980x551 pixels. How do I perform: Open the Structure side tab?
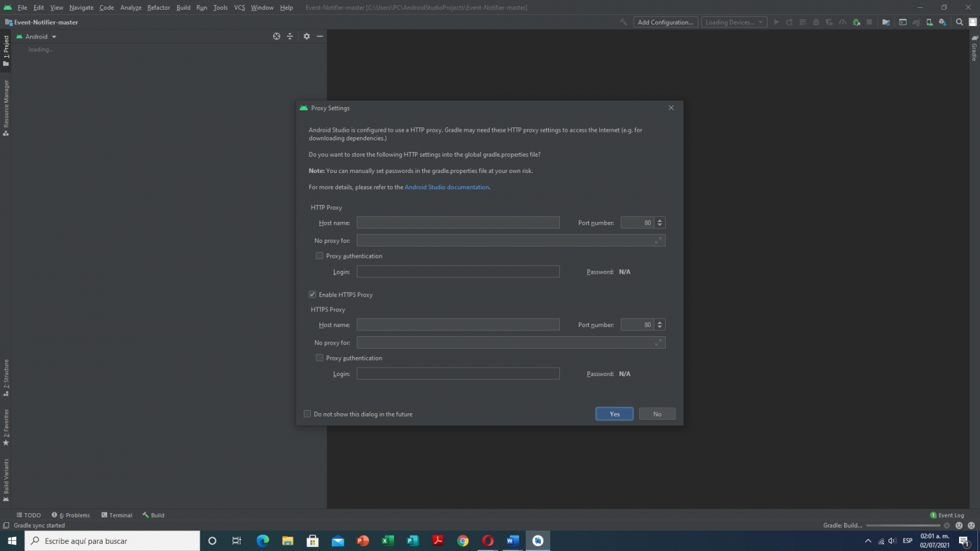coord(6,378)
